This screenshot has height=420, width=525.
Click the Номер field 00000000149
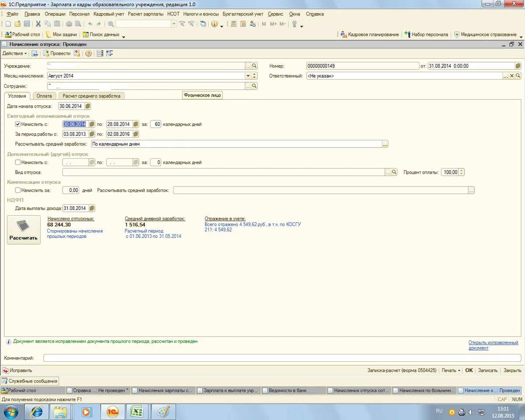click(363, 66)
